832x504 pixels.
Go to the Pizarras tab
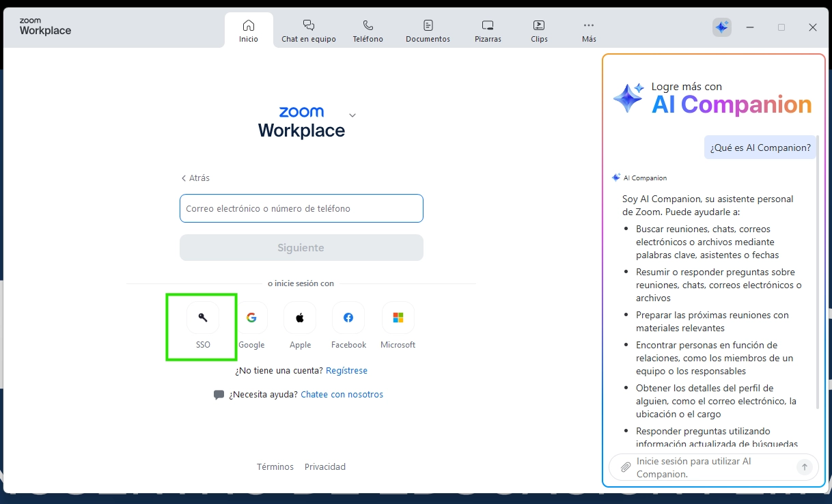[x=488, y=31]
